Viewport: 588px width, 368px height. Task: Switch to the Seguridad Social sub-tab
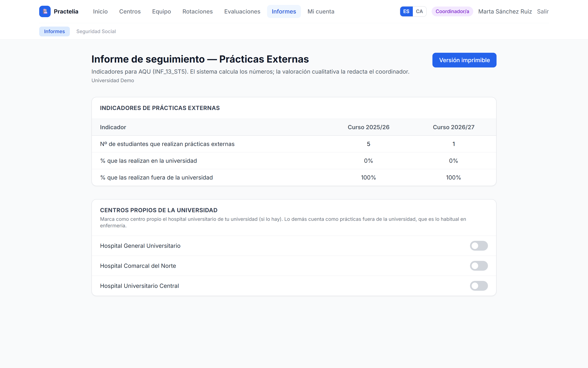(96, 31)
